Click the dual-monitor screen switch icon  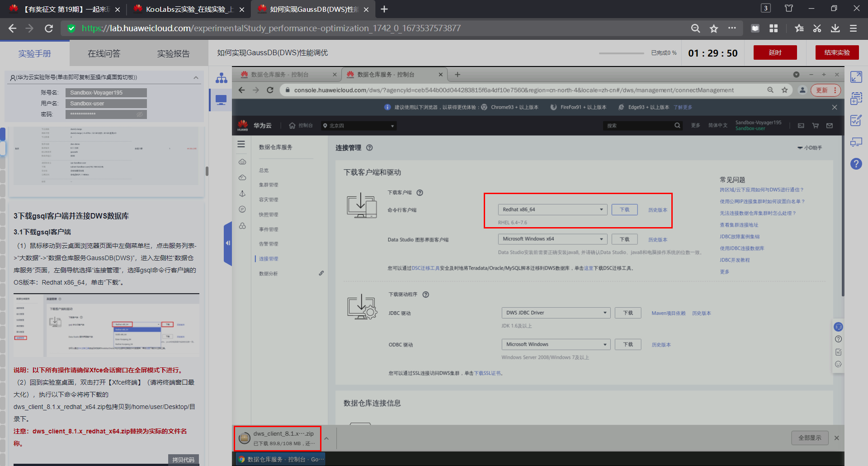tap(856, 142)
